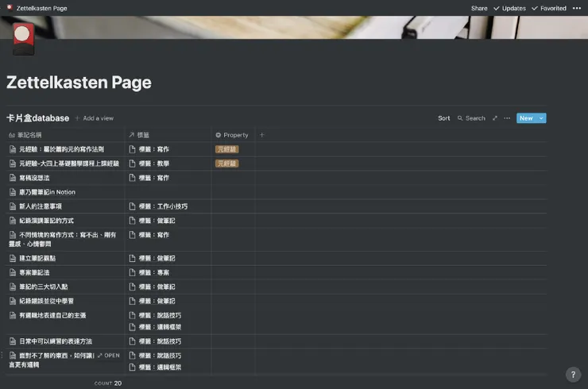This screenshot has height=389, width=588.
Task: Open the 標籤：做筆記 link in the 紀錄演講筆記的方式 row
Action: [157, 221]
